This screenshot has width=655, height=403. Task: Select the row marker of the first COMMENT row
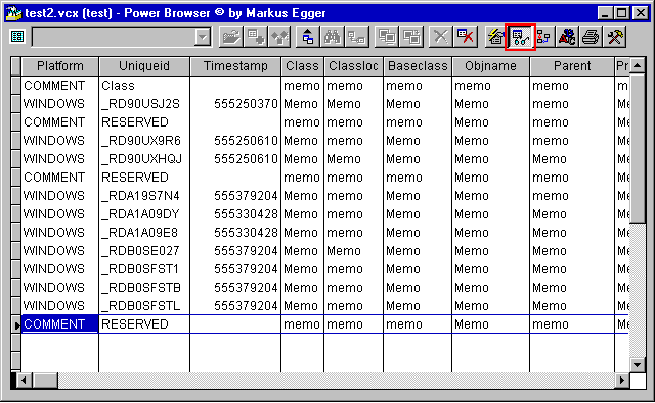[x=14, y=86]
